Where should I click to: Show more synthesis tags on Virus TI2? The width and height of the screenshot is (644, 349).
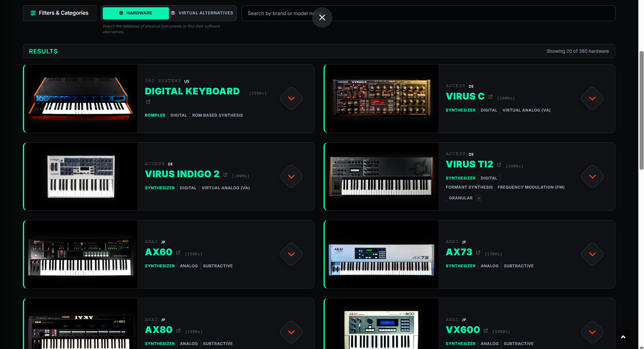pos(479,198)
